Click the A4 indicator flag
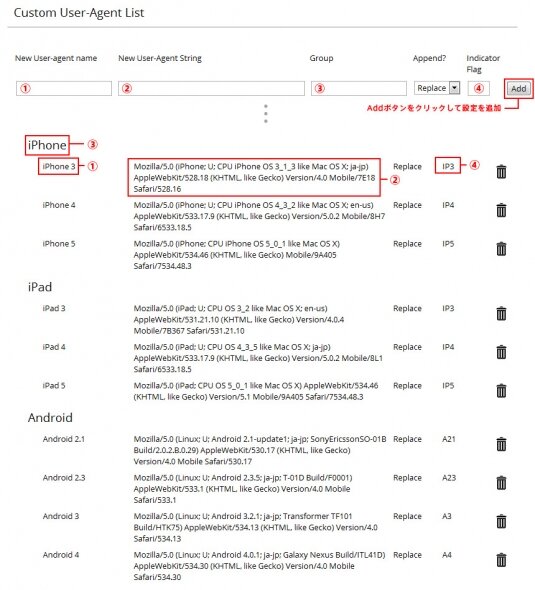Screen dimensions: 535x590 pos(447,555)
